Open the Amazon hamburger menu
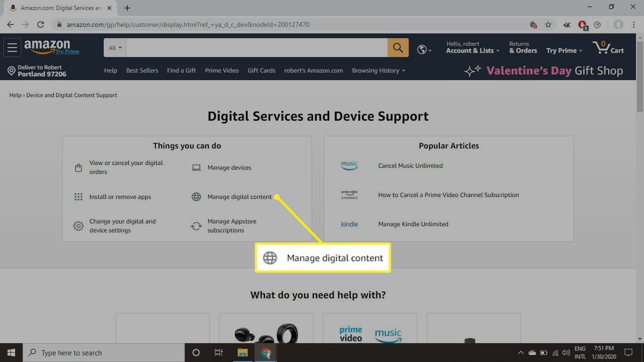This screenshot has width=644, height=362. (12, 48)
